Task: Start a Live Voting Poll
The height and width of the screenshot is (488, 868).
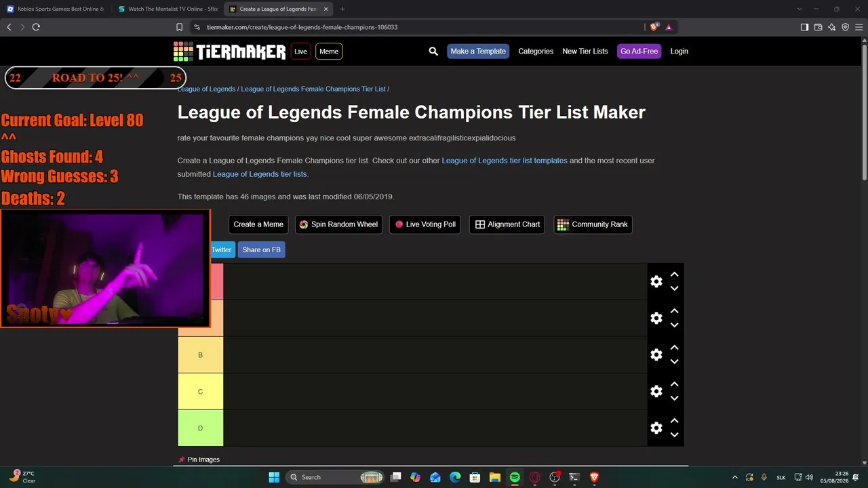Action: pos(425,224)
